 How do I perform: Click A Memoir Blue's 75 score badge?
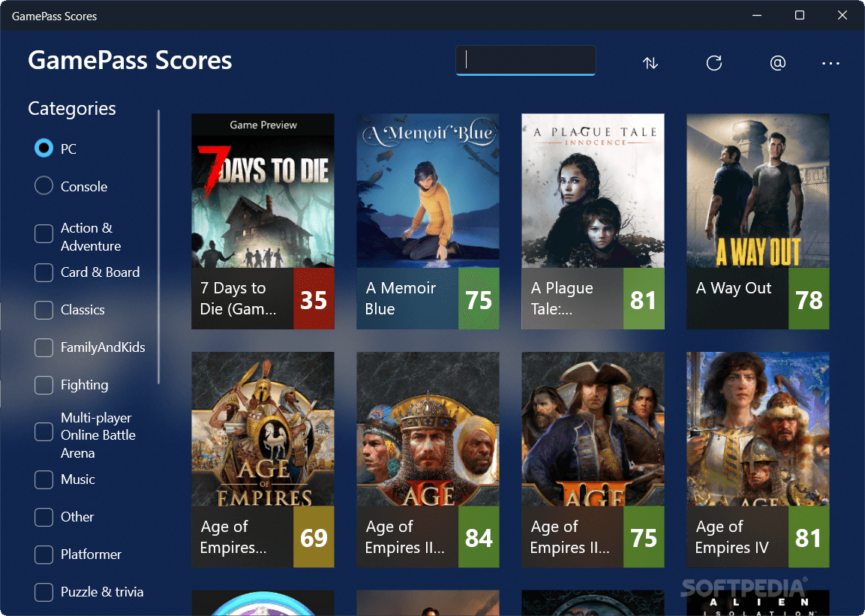(479, 299)
